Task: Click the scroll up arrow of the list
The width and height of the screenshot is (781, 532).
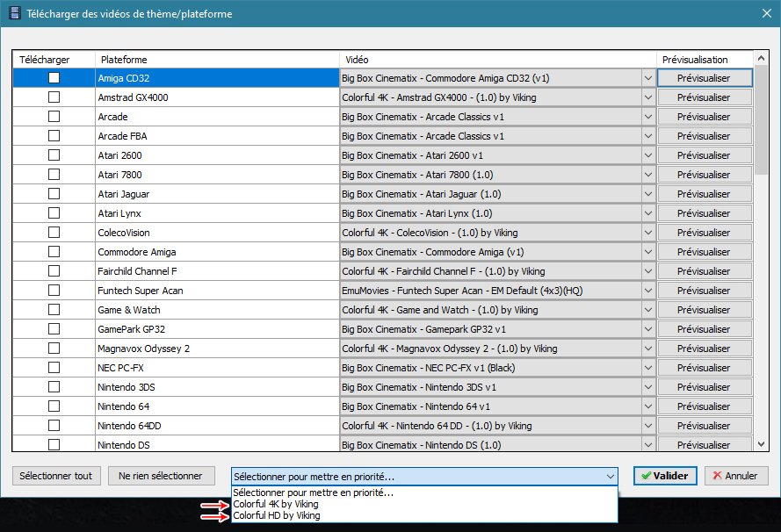Action: click(761, 58)
